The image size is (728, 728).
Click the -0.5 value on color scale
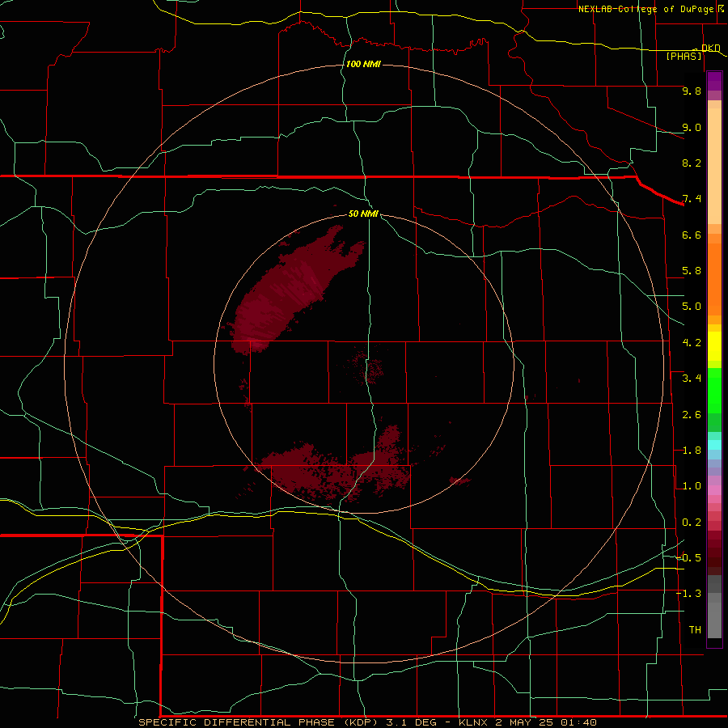pos(689,558)
